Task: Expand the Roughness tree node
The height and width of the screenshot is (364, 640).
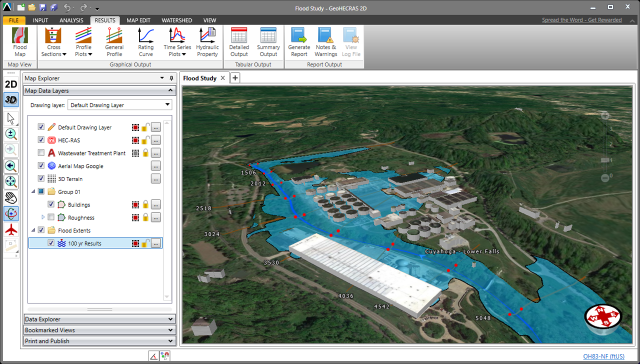Action: point(43,217)
